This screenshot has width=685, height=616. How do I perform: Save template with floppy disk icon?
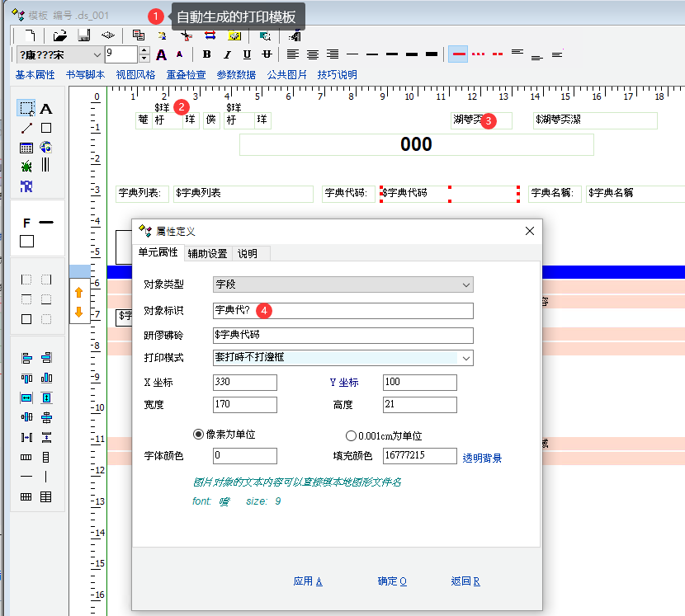pyautogui.click(x=83, y=35)
